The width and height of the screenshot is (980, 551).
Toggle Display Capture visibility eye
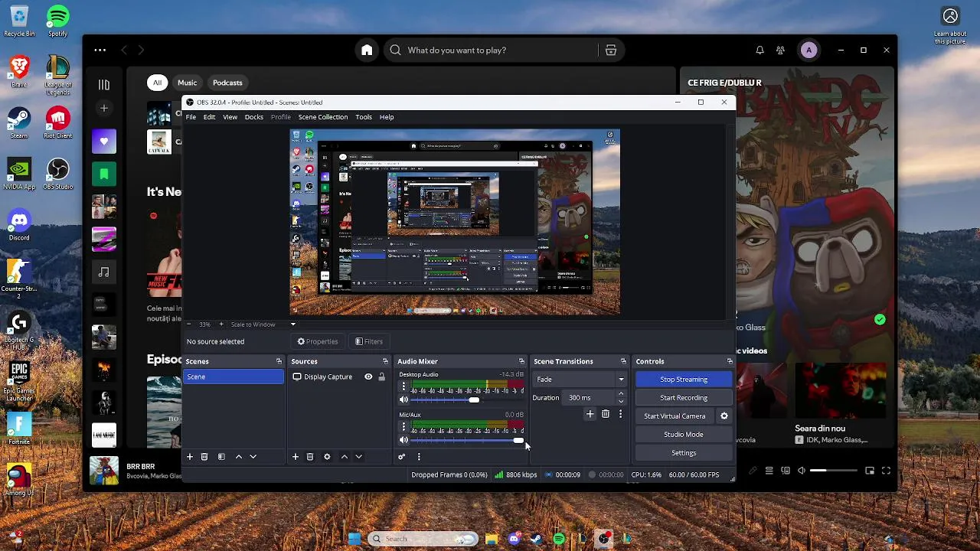pos(368,377)
